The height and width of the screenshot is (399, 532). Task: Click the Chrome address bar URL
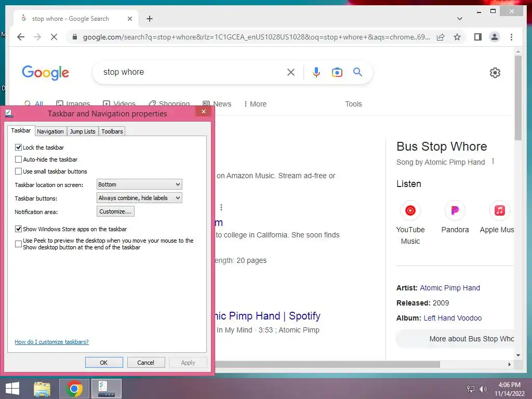point(256,37)
